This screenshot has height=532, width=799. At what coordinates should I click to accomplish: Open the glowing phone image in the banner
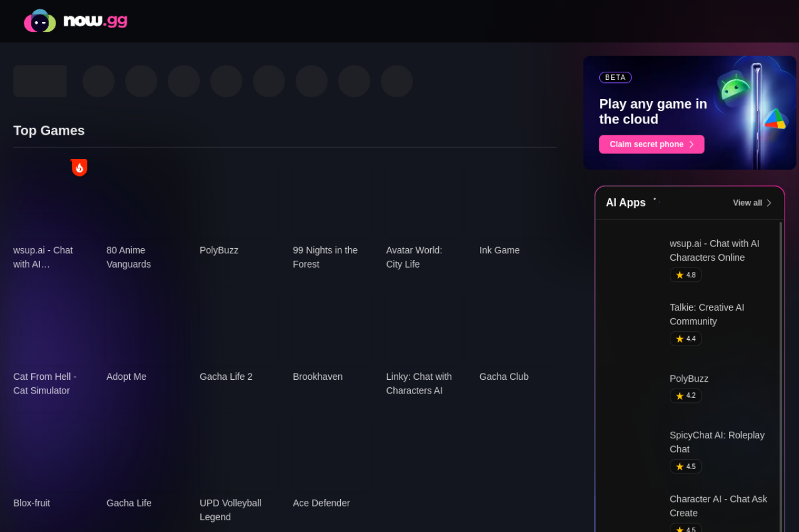coord(757,115)
